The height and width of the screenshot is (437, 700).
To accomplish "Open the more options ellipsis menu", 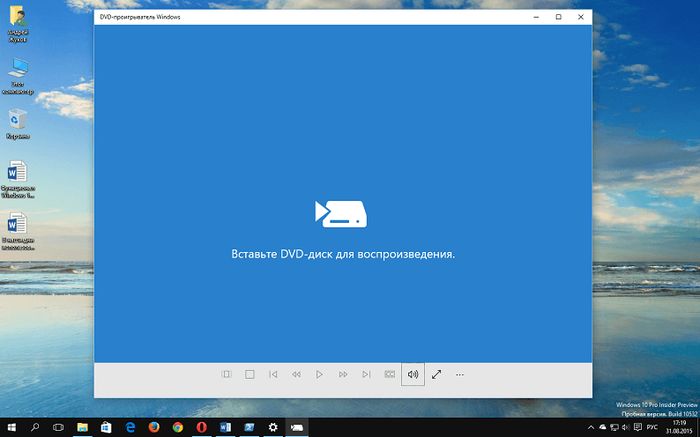I will pos(460,374).
